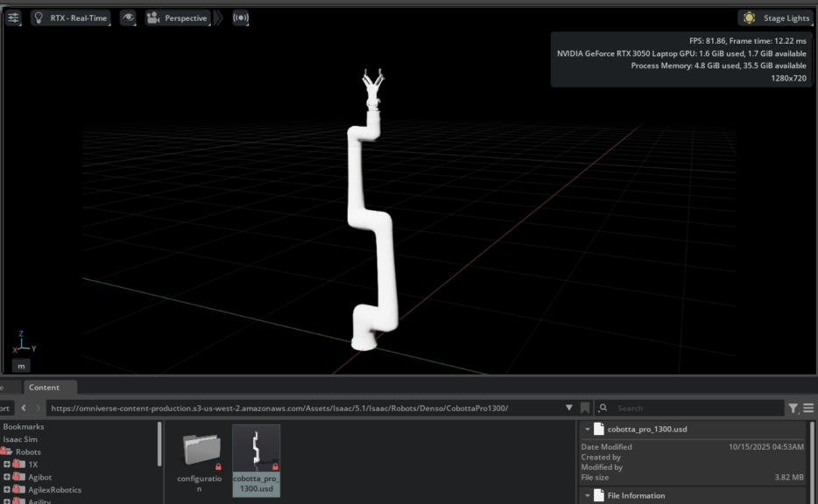Go back in content browser history
Image resolution: width=818 pixels, height=504 pixels.
pyautogui.click(x=25, y=408)
